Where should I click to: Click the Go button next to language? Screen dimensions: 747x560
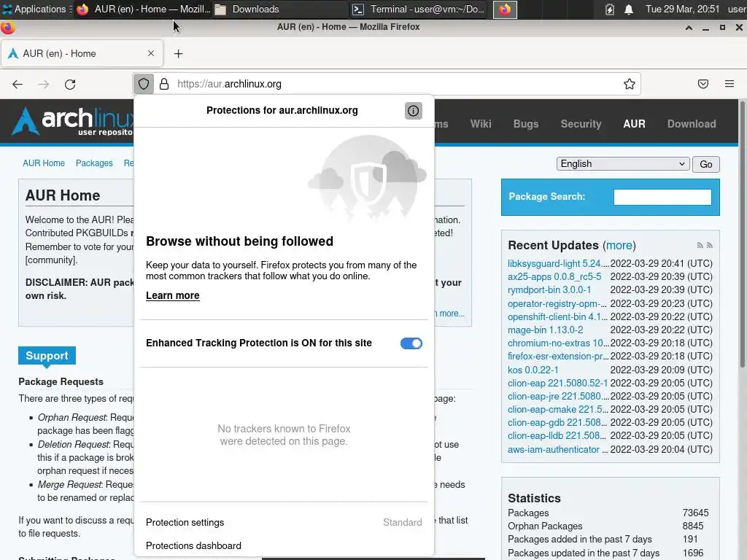click(705, 164)
